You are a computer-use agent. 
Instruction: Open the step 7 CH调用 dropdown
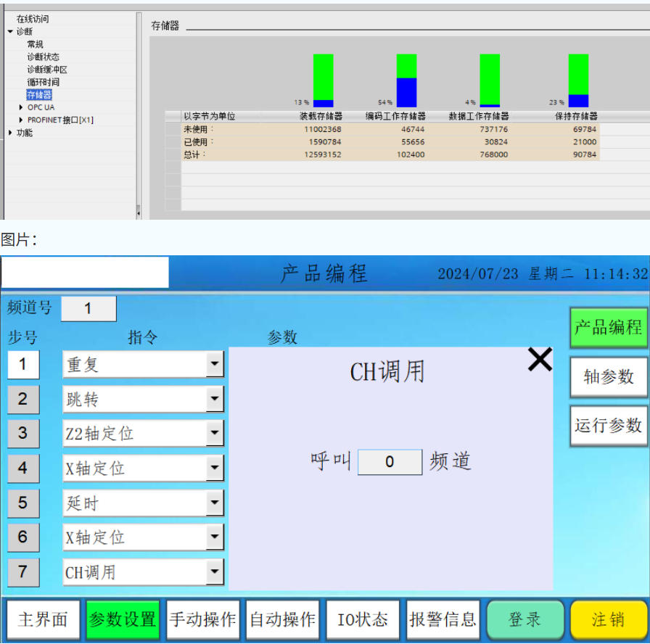215,572
